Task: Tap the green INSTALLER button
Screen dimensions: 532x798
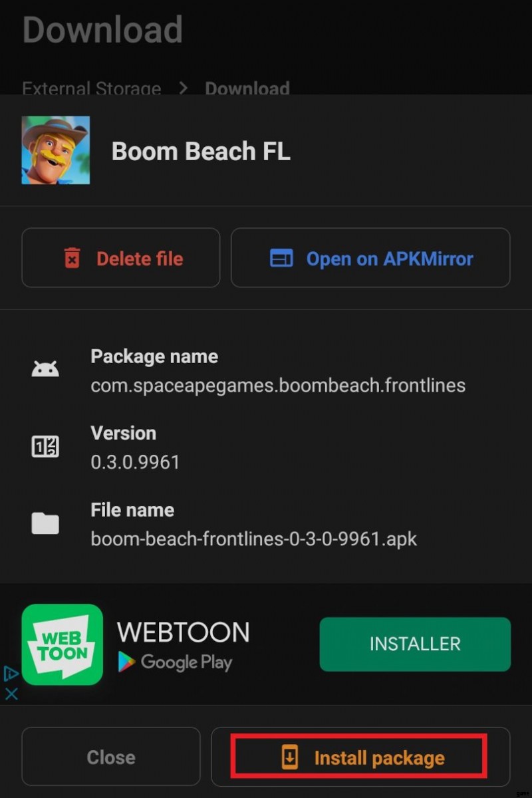Action: (x=415, y=644)
